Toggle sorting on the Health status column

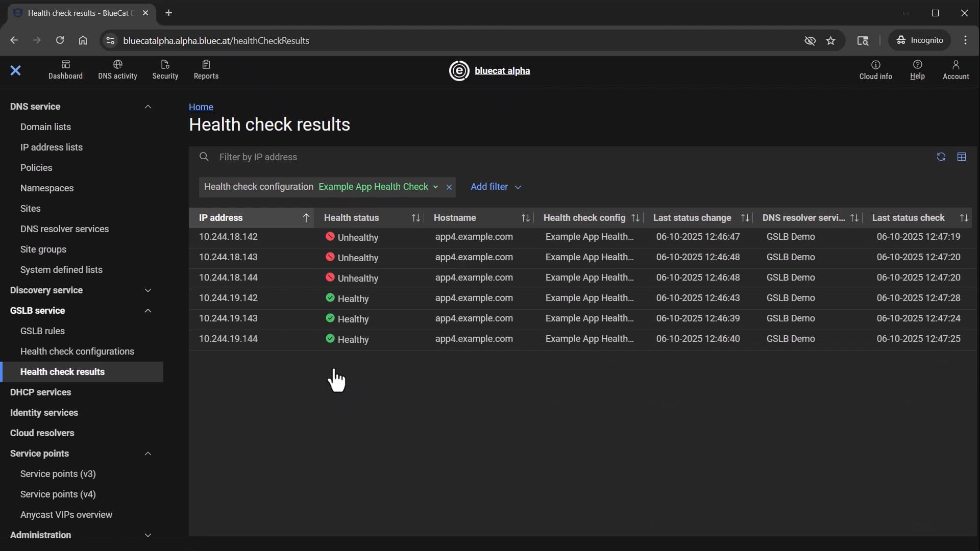415,218
